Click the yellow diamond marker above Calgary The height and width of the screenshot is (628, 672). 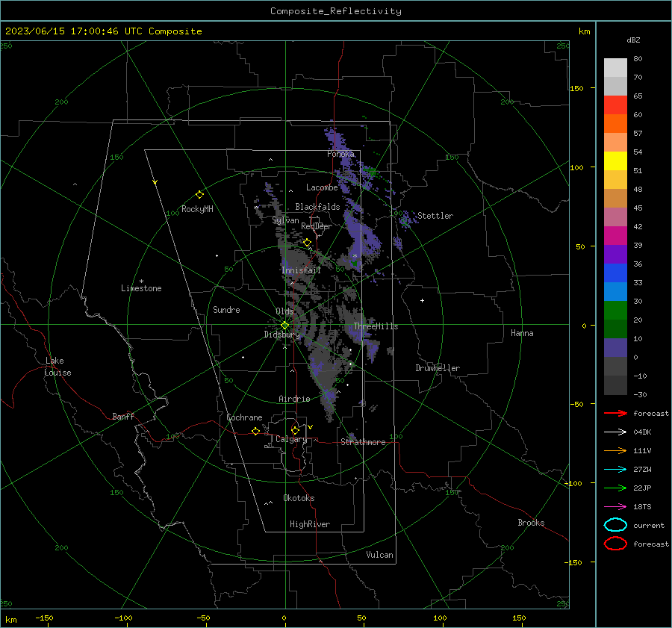295,430
